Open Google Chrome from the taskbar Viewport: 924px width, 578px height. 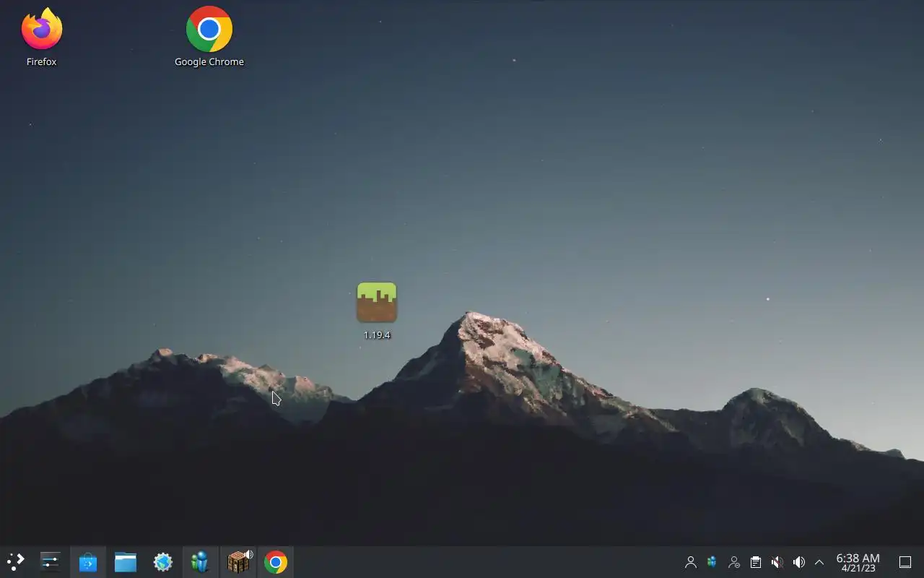276,562
